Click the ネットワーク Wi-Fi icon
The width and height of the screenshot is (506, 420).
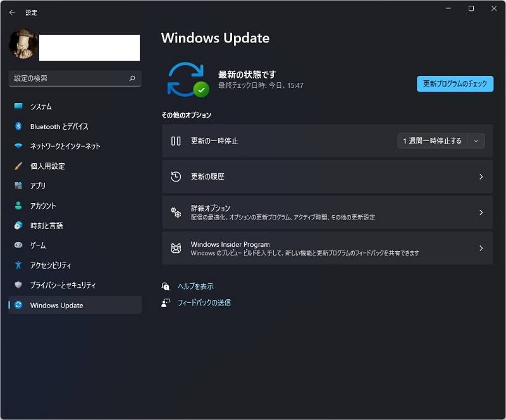(18, 146)
